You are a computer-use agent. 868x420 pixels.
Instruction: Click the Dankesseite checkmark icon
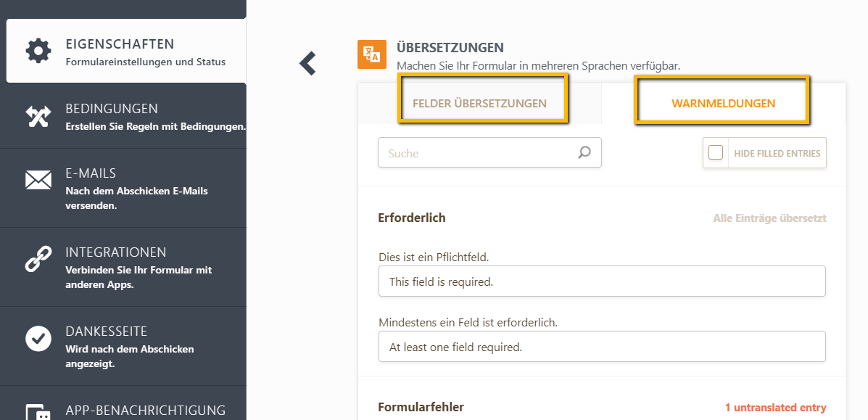pos(38,338)
